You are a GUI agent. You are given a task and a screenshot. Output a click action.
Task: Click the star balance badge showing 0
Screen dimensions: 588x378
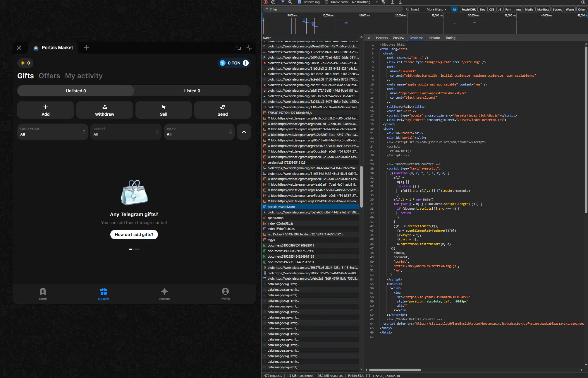click(25, 63)
